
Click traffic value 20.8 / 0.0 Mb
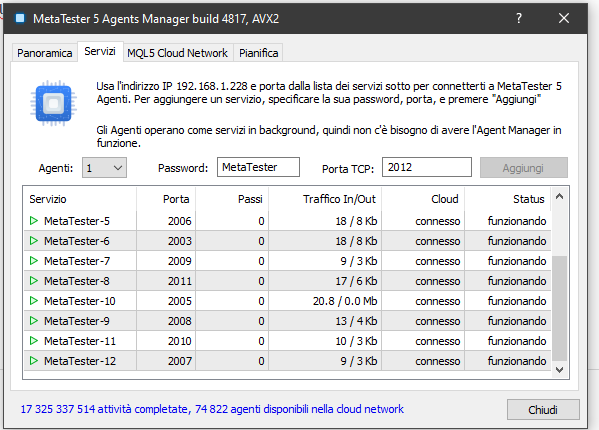pyautogui.click(x=345, y=301)
